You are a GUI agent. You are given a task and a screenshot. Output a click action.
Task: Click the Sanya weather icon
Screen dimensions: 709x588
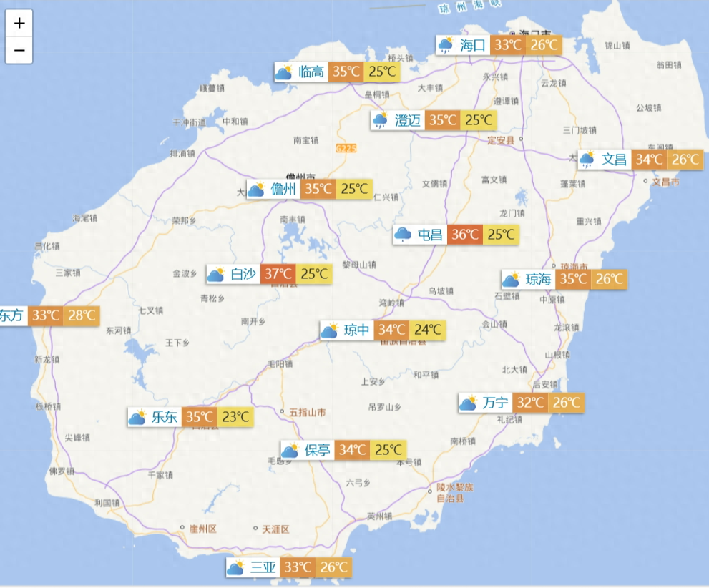tap(235, 568)
